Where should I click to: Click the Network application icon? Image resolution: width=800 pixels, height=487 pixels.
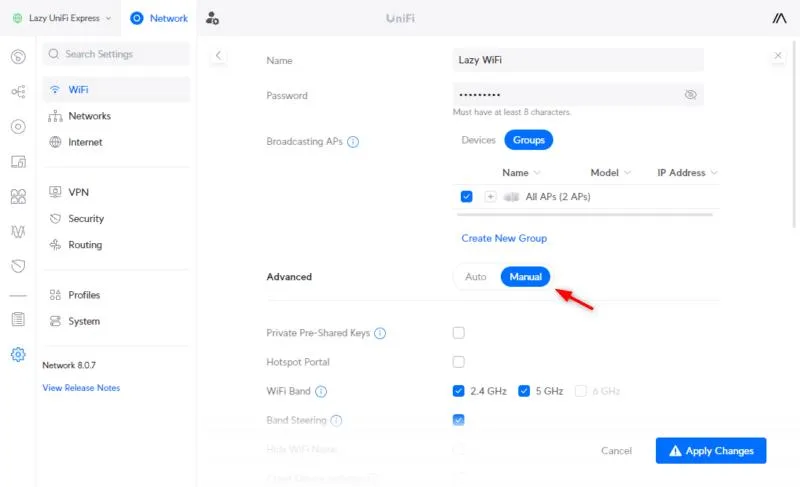point(137,18)
